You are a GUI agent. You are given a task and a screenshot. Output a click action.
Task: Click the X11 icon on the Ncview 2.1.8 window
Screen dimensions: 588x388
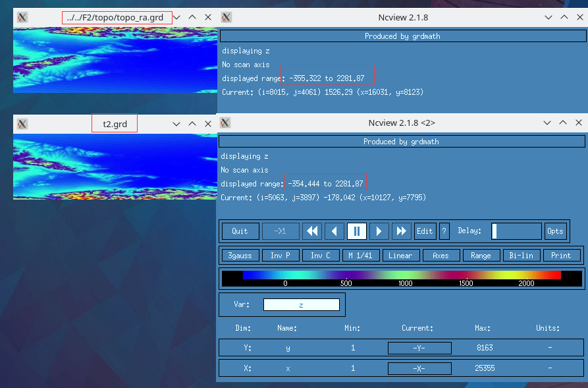pyautogui.click(x=225, y=17)
